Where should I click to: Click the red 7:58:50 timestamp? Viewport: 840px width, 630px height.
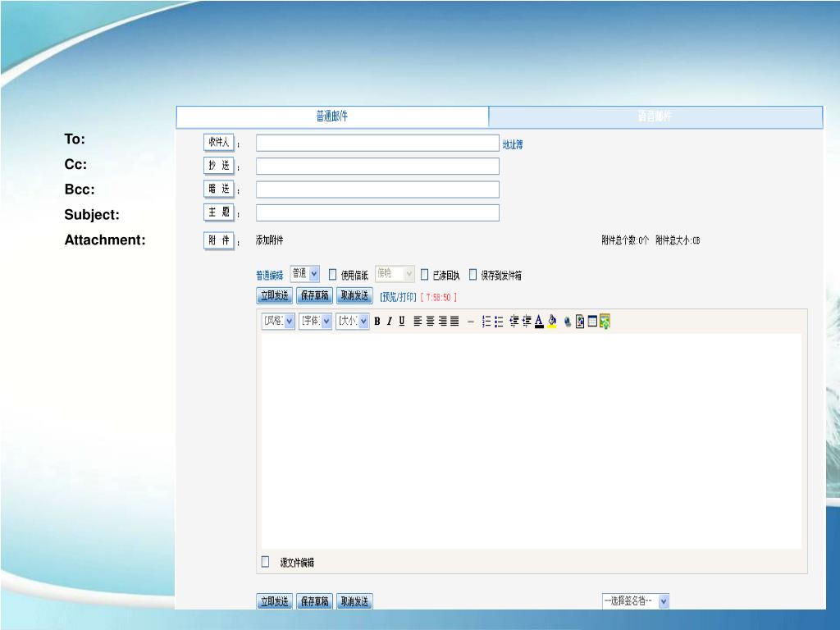pos(439,297)
